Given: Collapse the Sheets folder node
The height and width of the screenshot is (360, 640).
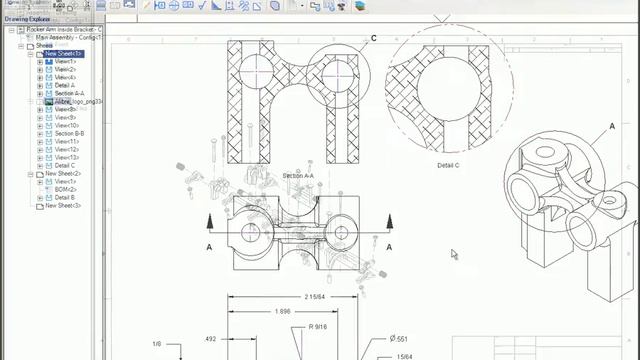Looking at the screenshot, I should point(21,46).
